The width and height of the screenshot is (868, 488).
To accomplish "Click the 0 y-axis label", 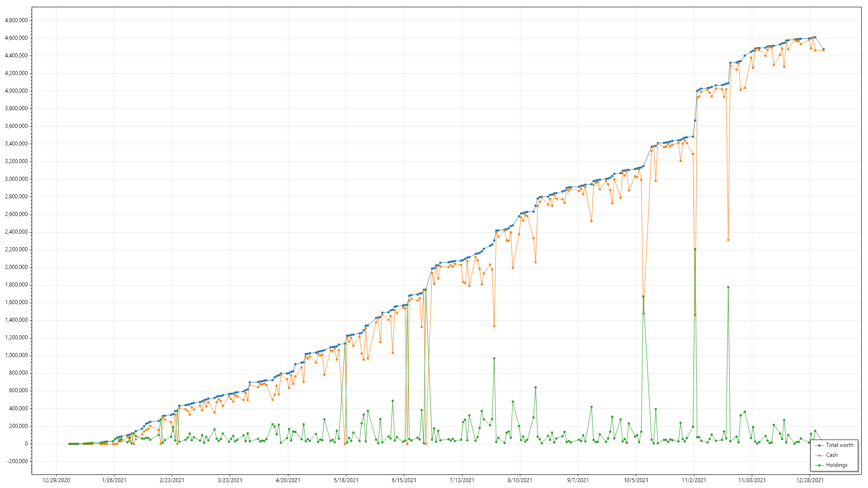I will (x=26, y=444).
